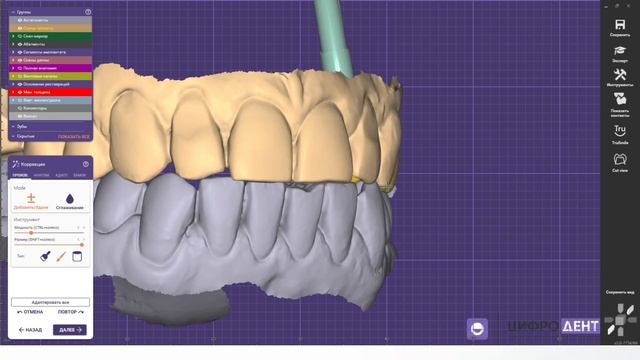Toggle eye on the red Мин. толщина row
Image resolution: width=640 pixels, height=360 pixels.
click(20, 92)
